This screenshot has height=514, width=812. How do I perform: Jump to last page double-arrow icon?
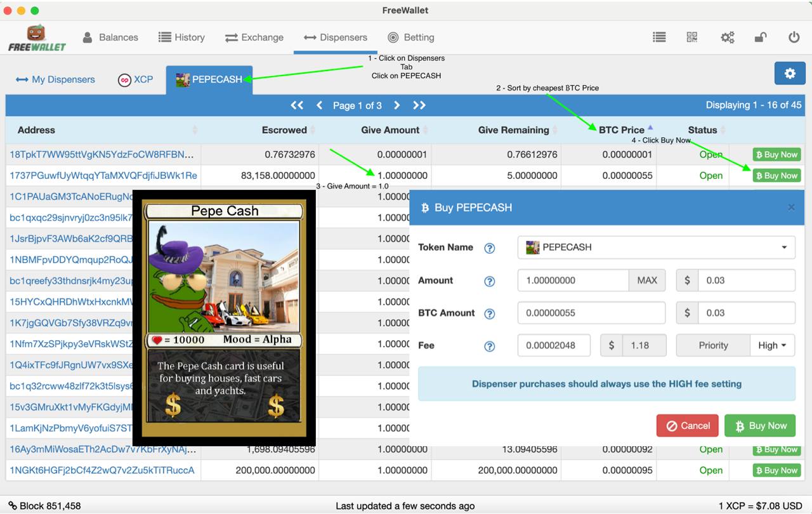[x=419, y=105]
